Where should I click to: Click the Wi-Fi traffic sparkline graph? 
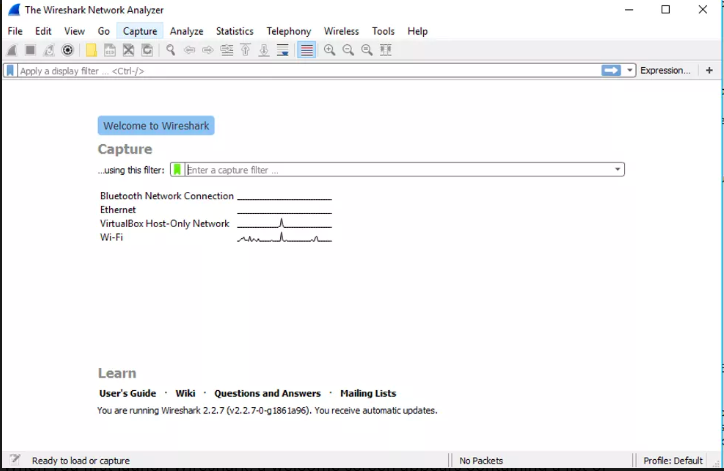284,237
